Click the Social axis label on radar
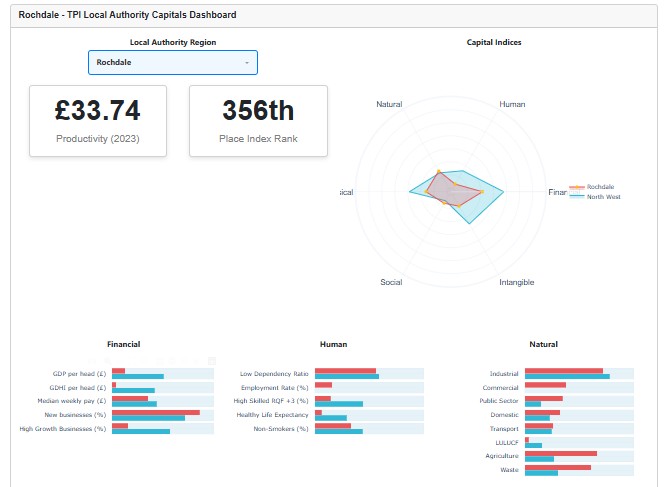 (391, 282)
